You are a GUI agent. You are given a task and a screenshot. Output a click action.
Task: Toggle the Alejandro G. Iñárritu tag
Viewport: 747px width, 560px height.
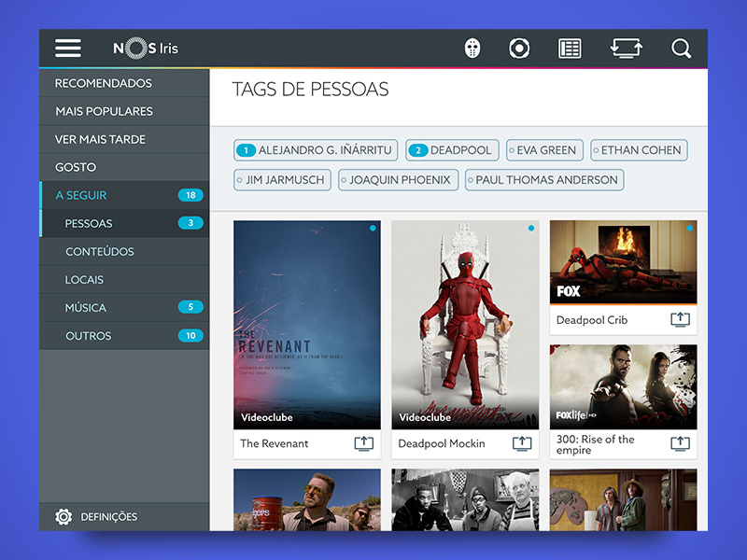coord(316,150)
